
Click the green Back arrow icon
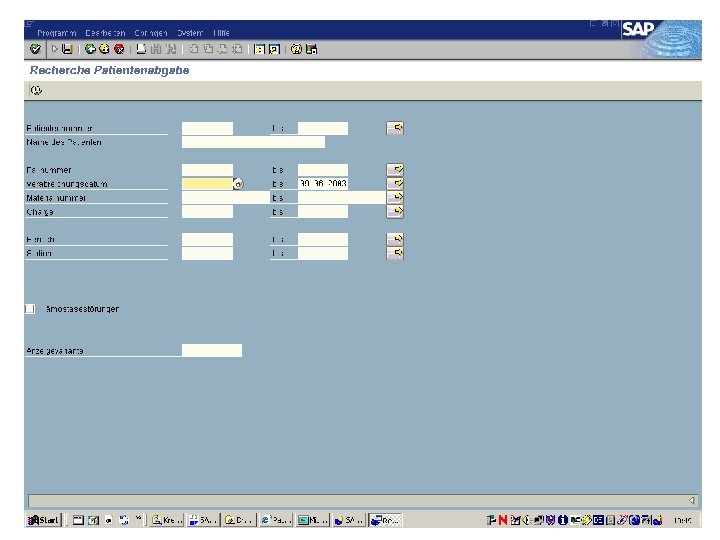(90, 49)
